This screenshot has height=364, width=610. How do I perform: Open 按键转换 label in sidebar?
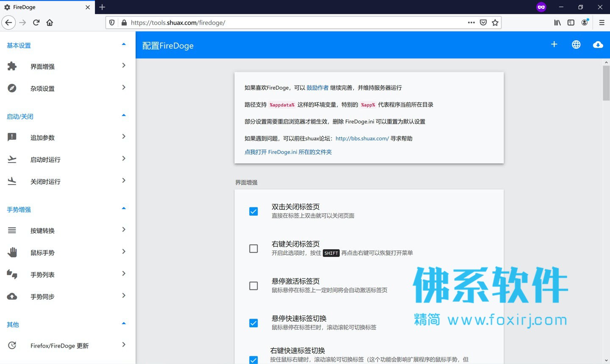click(42, 231)
